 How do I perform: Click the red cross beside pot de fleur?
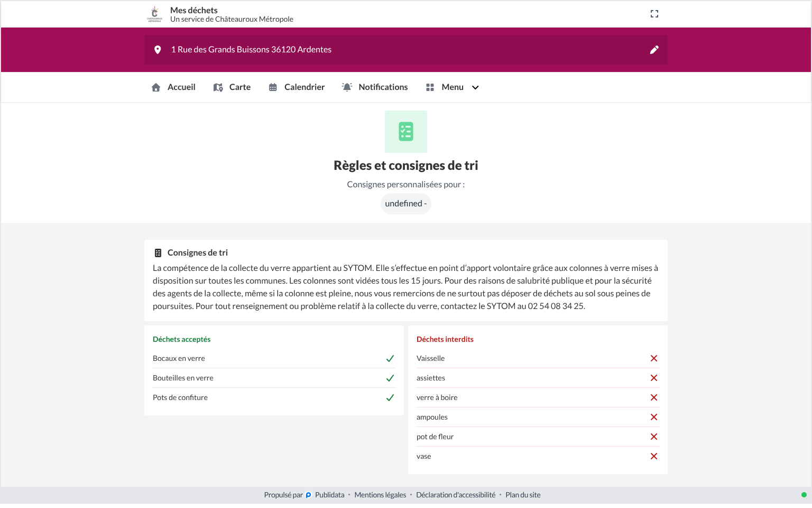654,437
